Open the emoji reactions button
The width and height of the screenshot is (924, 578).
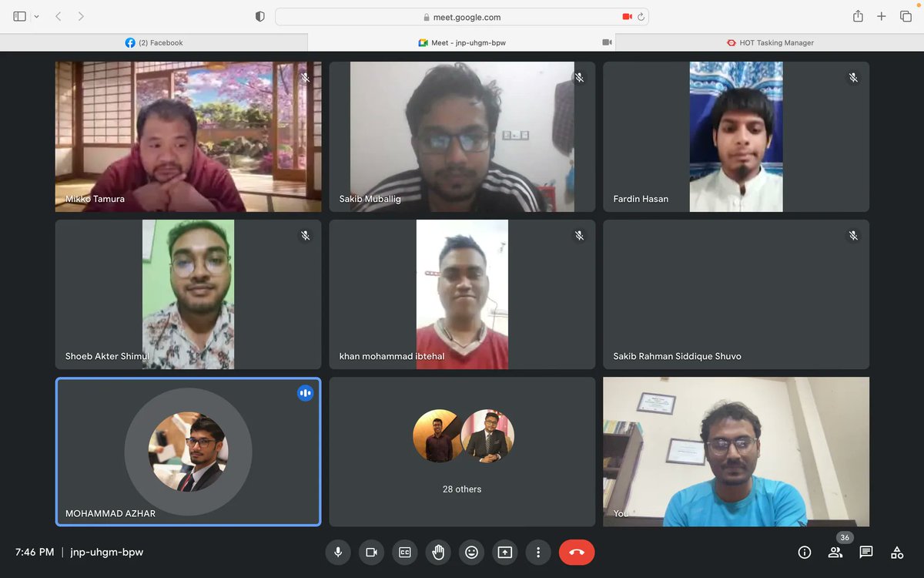point(471,552)
